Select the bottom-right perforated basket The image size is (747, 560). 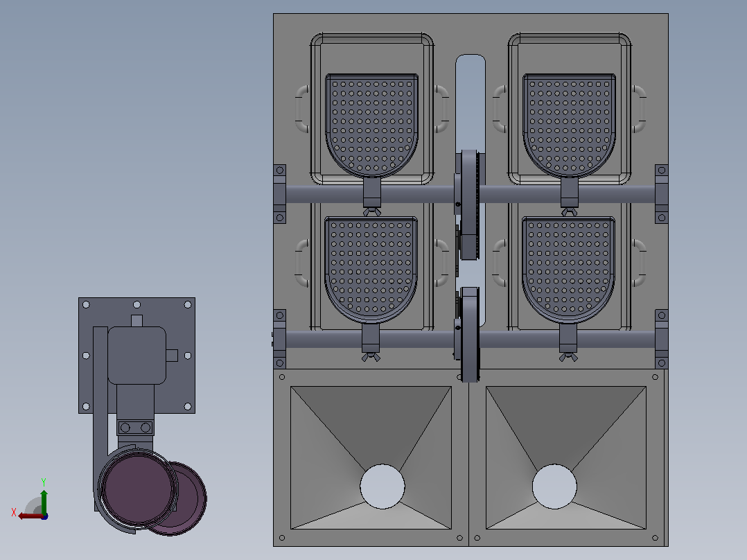568,270
